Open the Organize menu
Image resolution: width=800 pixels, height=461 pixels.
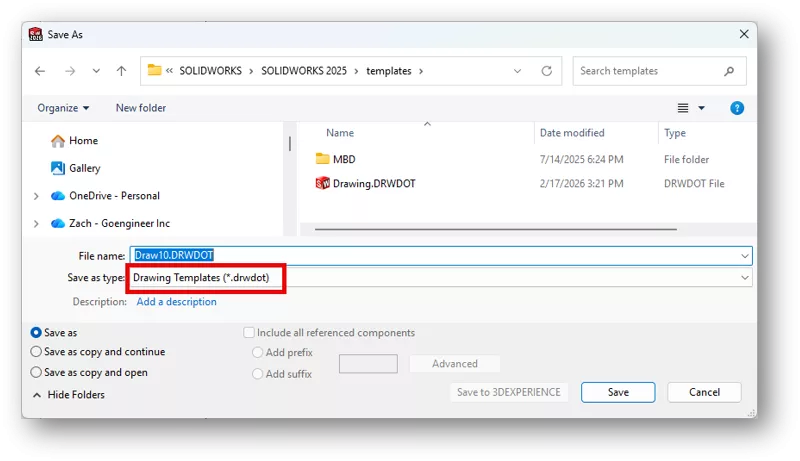pyautogui.click(x=63, y=108)
